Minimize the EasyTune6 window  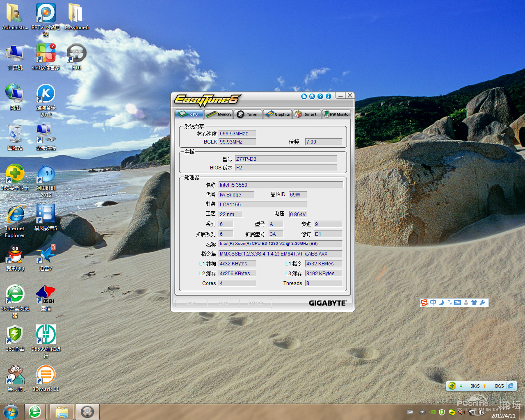point(340,96)
